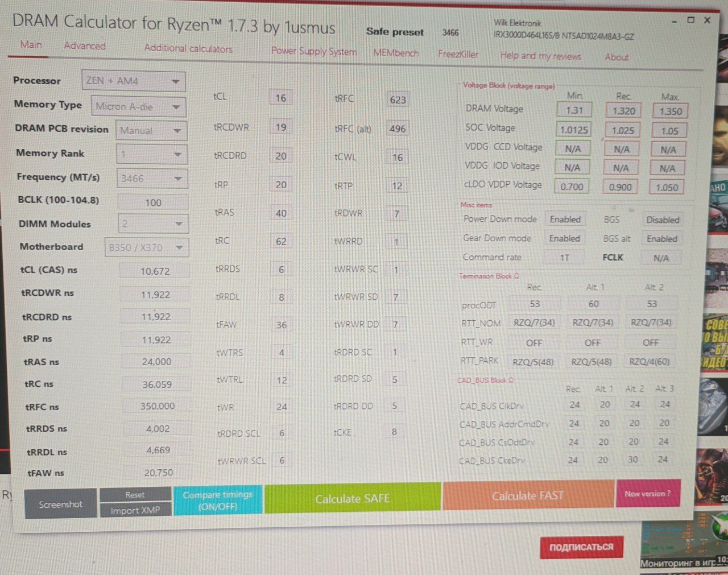The image size is (728, 575).
Task: Click the tRC value 62
Action: pos(281,241)
